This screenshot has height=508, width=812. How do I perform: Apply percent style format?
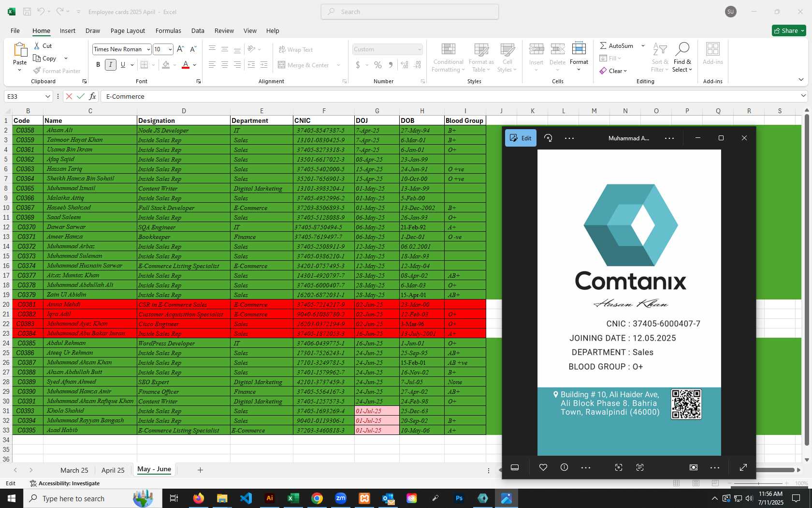click(x=378, y=65)
